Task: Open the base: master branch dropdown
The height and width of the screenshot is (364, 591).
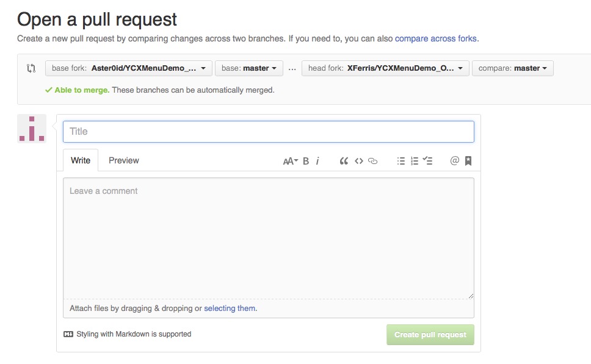Action: (249, 68)
